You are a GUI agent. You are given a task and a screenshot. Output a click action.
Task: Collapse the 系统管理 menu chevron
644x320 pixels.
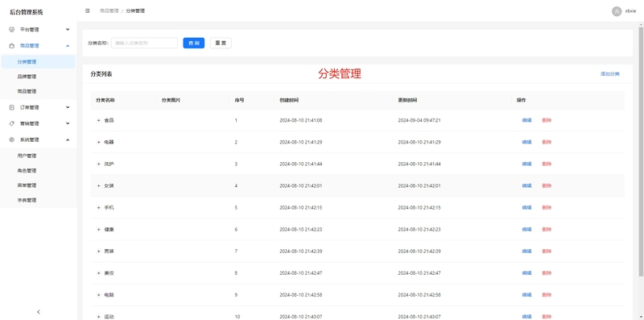coord(68,139)
